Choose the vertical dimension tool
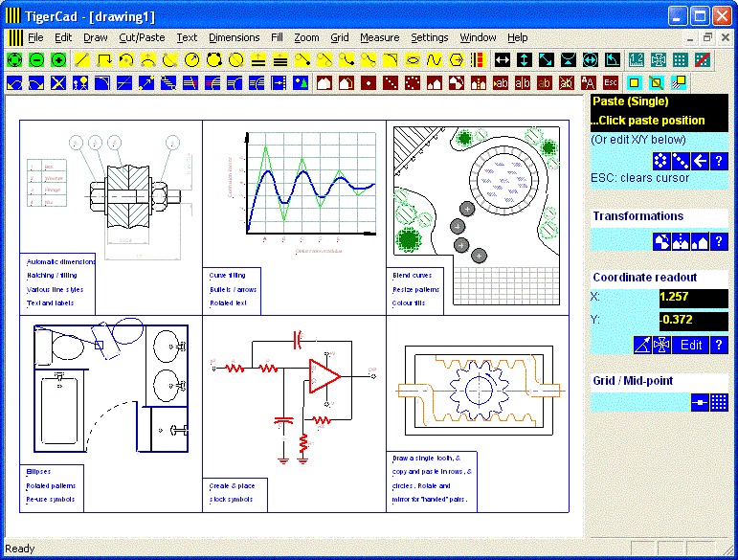 pos(525,60)
